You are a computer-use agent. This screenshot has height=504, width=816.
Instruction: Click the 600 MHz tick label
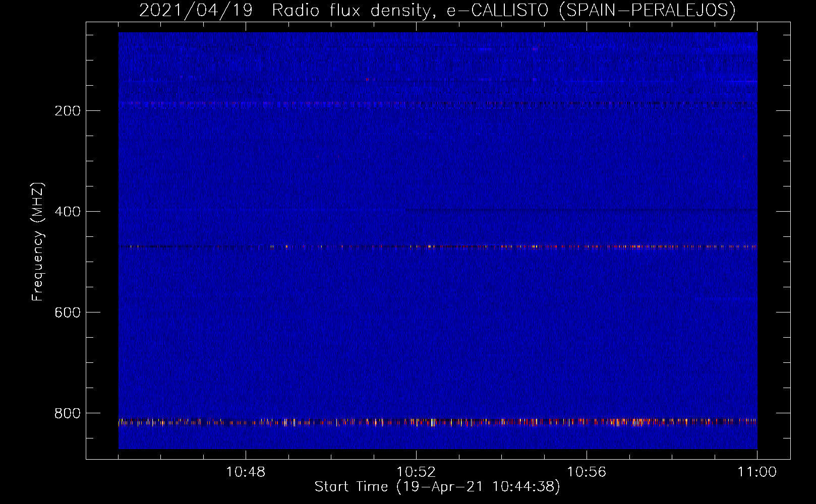coord(68,312)
